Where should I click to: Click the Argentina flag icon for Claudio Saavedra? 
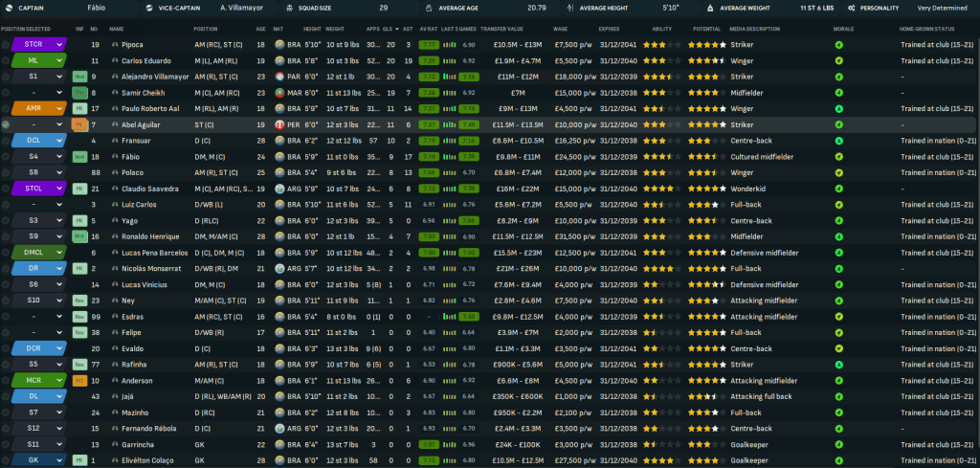278,189
